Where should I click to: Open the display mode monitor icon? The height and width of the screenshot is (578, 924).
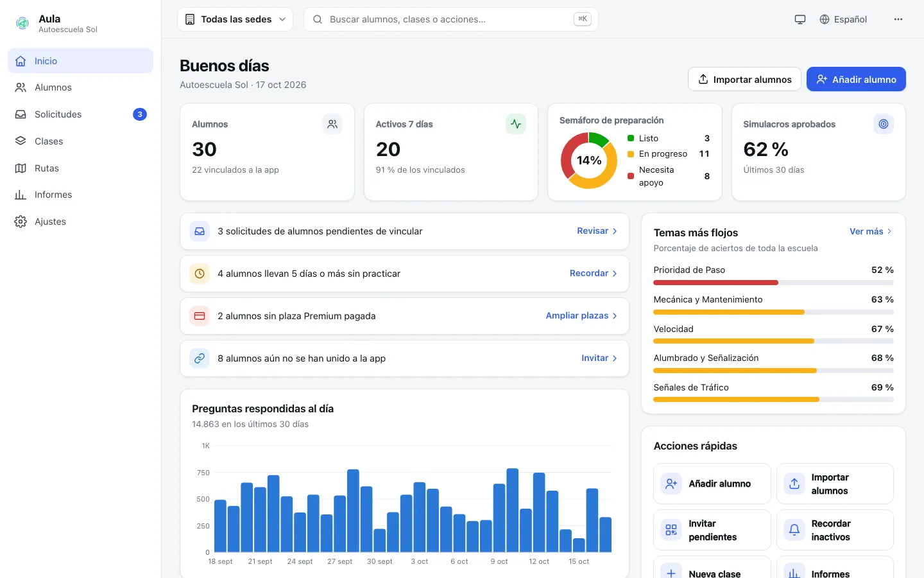point(800,19)
